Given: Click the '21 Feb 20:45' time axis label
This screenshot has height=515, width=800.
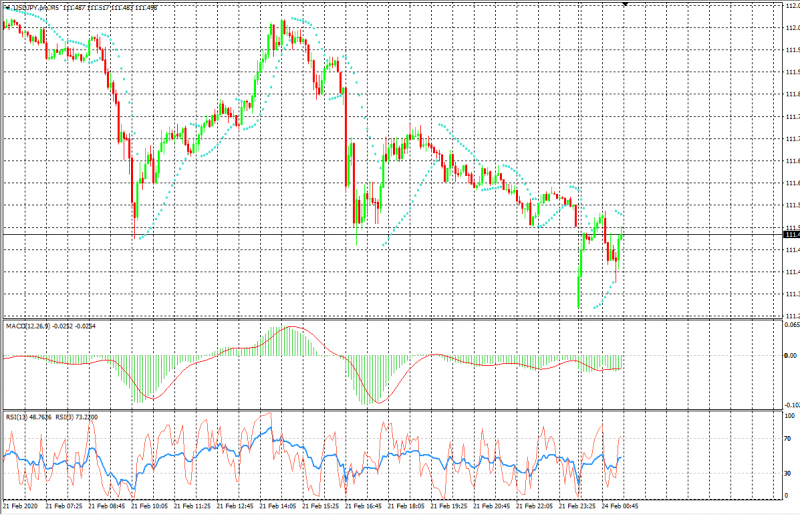Looking at the screenshot, I should pyautogui.click(x=493, y=506).
